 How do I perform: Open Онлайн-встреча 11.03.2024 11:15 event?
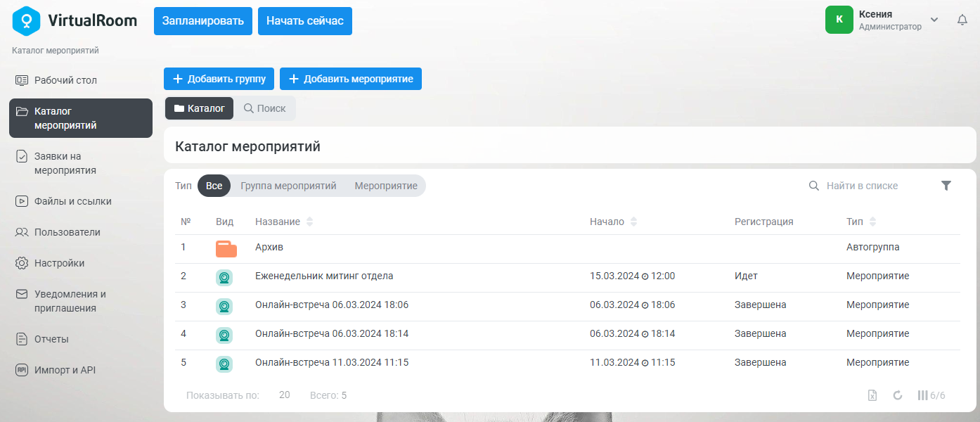pyautogui.click(x=332, y=363)
